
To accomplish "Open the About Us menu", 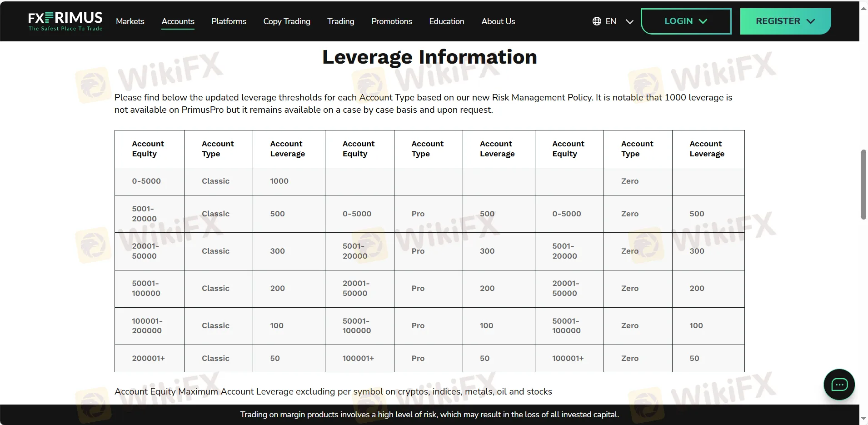I will click(x=498, y=21).
